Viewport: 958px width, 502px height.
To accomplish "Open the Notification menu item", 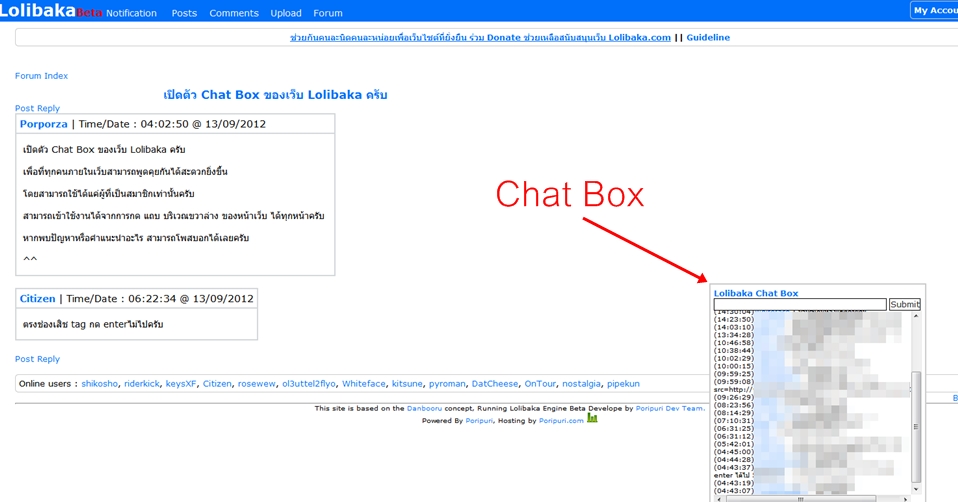I will point(131,13).
